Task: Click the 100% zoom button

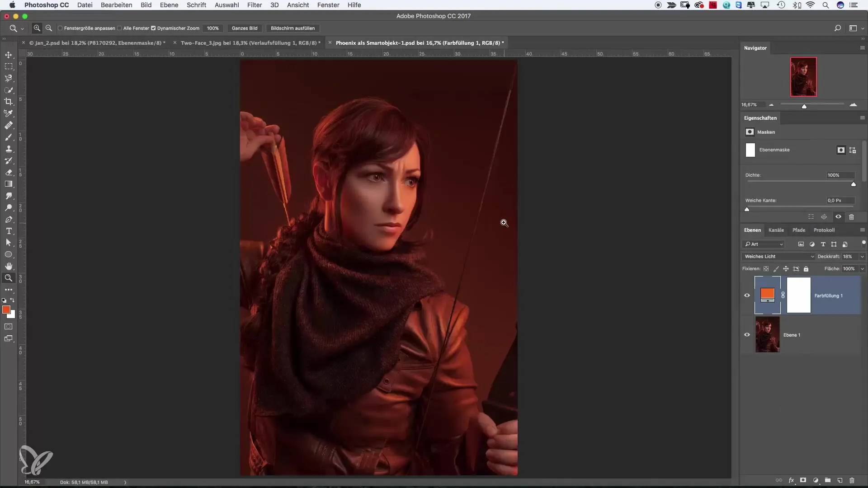Action: click(x=212, y=28)
